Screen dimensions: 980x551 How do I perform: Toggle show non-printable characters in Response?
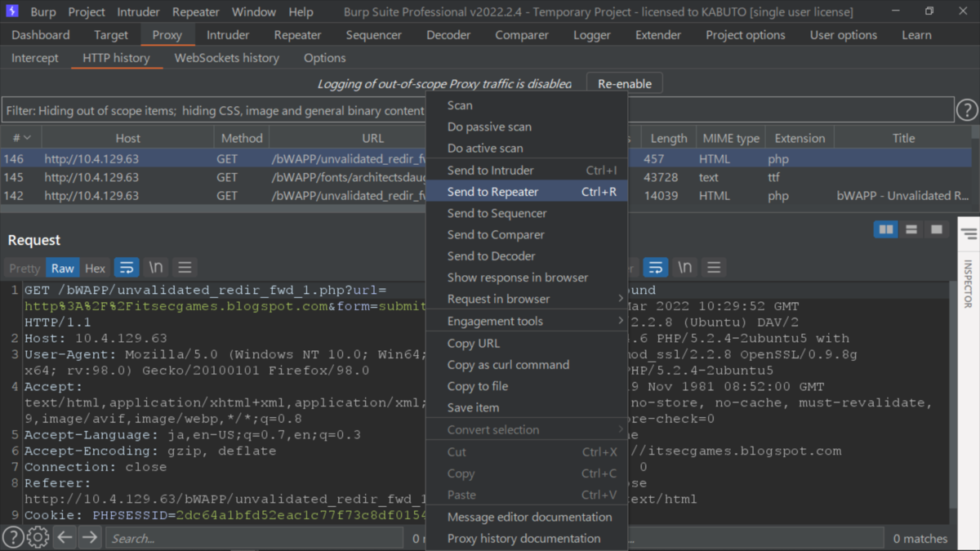click(x=685, y=268)
